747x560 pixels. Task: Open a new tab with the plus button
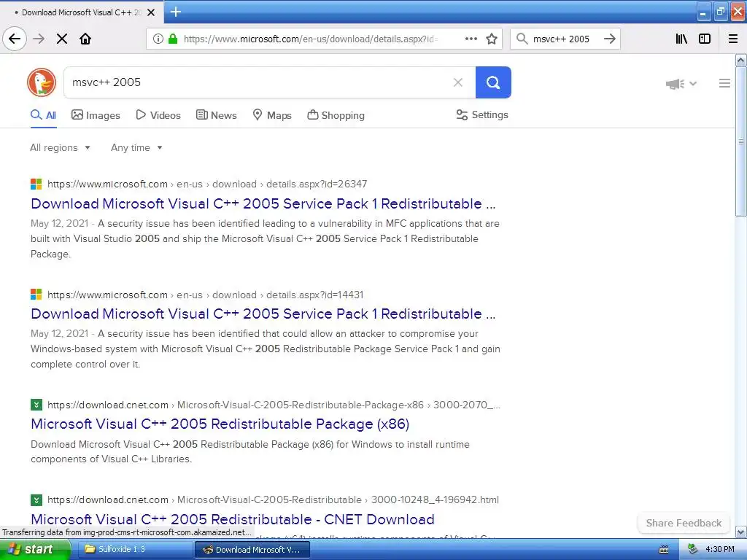[x=175, y=12]
